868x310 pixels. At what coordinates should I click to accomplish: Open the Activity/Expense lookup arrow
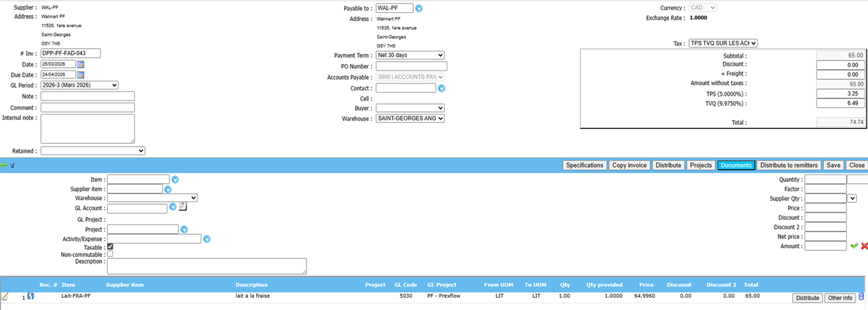pos(207,239)
